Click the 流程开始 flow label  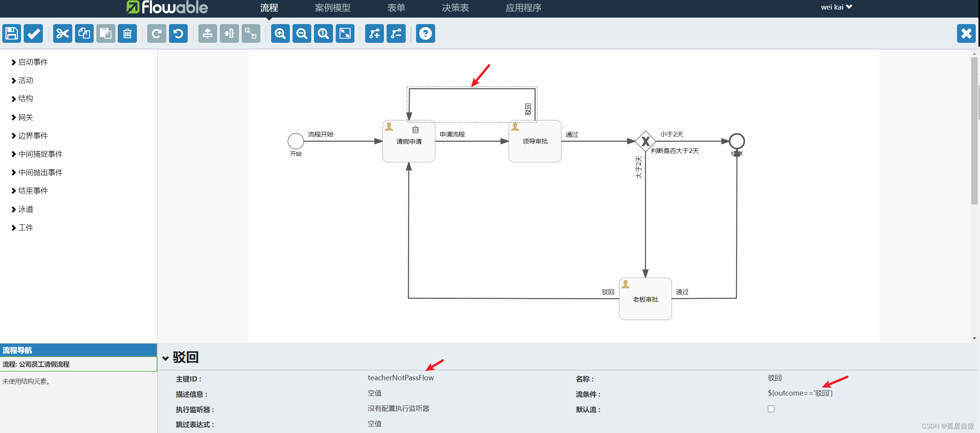click(x=320, y=134)
